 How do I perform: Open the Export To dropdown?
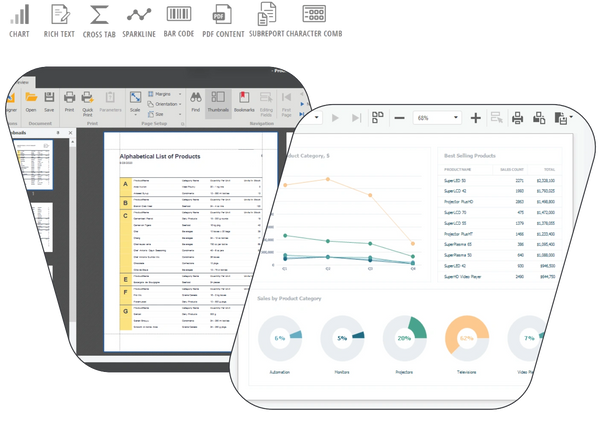[562, 118]
